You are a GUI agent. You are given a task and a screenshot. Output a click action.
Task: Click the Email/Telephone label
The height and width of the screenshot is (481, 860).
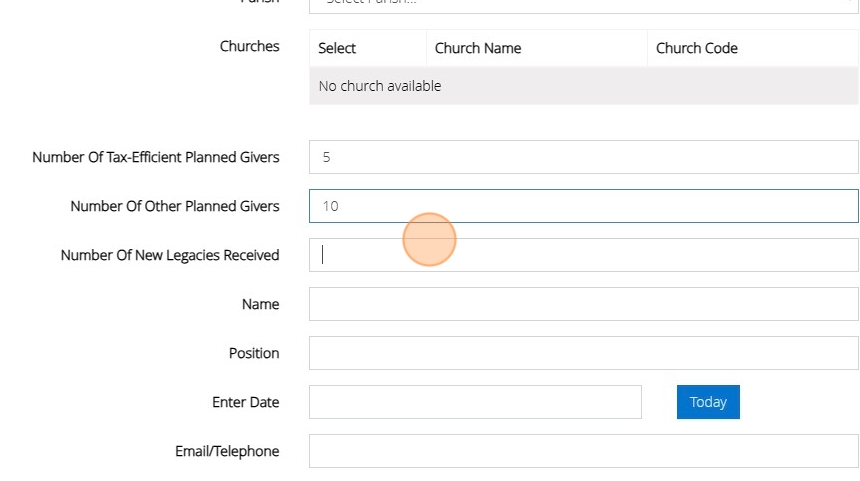click(x=227, y=451)
